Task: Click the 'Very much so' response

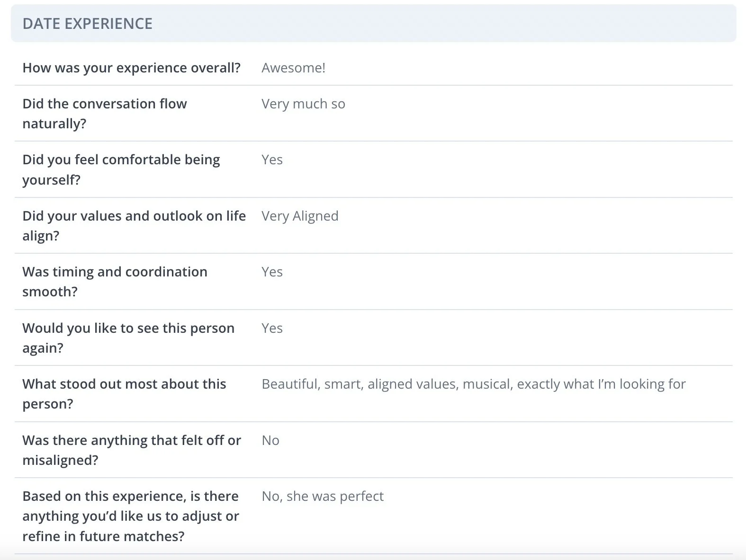Action: tap(303, 104)
